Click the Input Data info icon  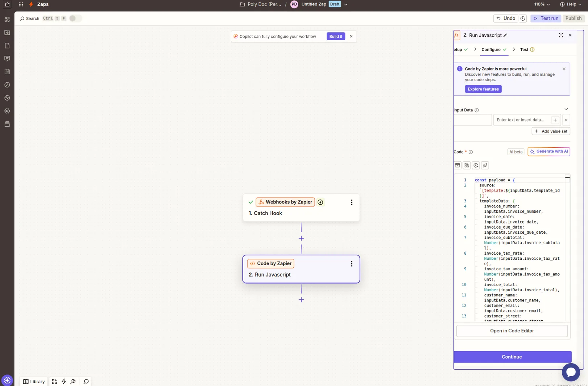(477, 110)
